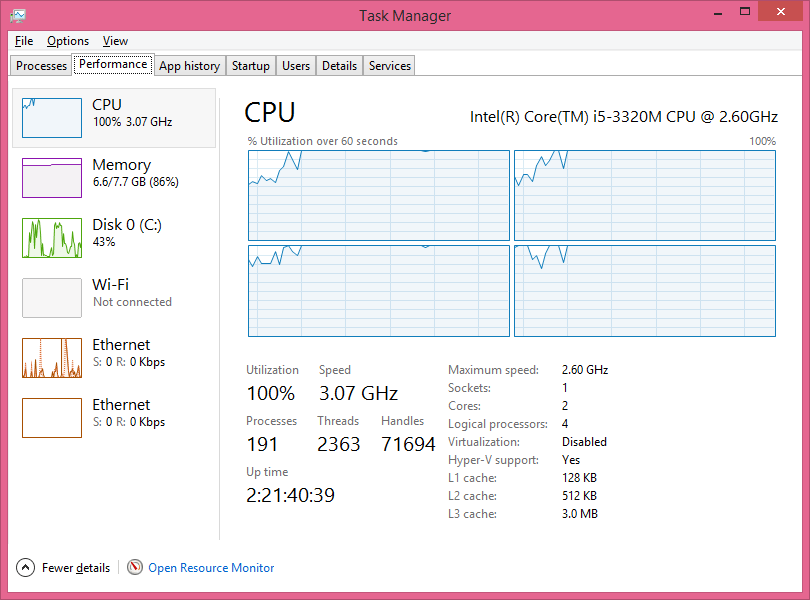View the Wi-Fi adapter status

110,295
